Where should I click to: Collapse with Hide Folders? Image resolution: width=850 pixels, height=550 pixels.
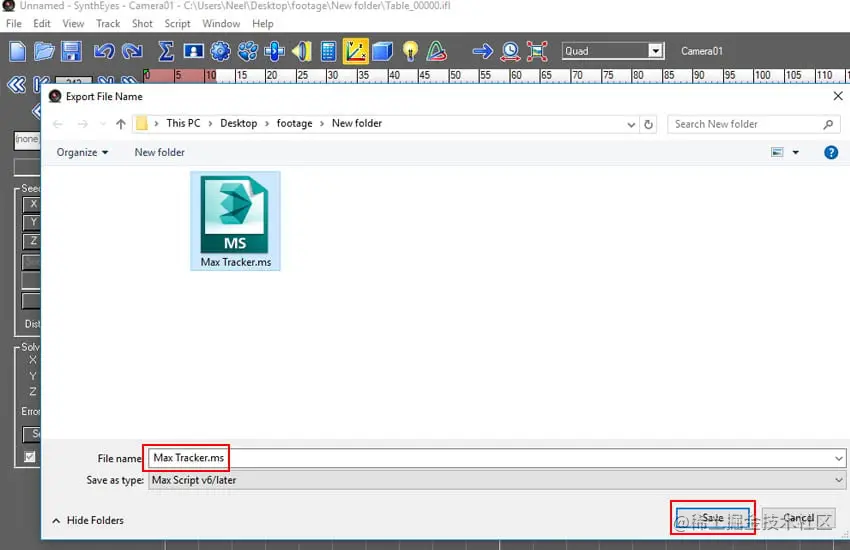[x=88, y=521]
